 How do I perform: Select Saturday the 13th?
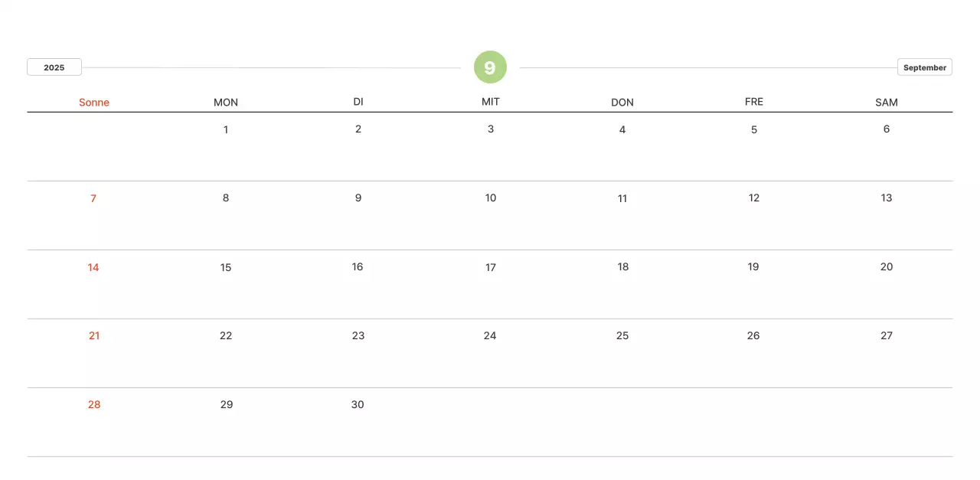[886, 198]
